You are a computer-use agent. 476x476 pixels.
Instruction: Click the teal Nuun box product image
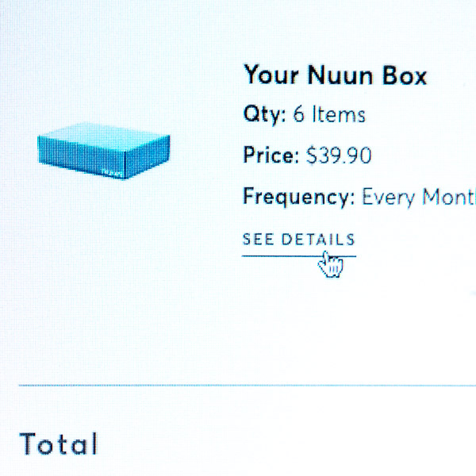point(104,152)
